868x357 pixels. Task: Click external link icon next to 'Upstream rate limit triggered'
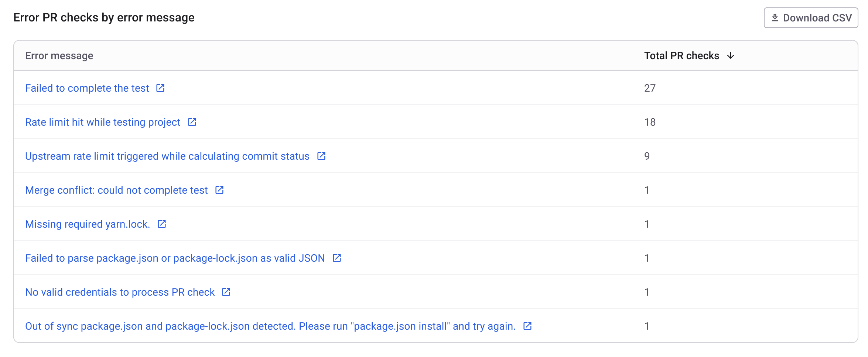pyautogui.click(x=321, y=156)
